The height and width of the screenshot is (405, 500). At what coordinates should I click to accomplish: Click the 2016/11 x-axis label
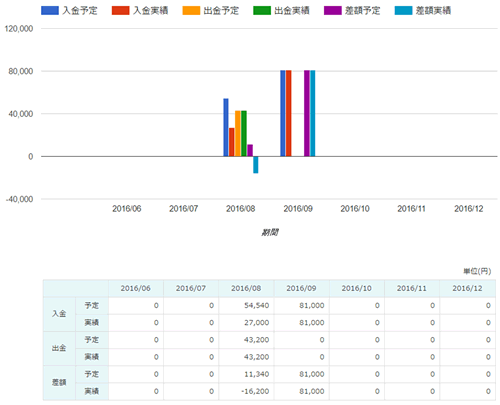[411, 209]
